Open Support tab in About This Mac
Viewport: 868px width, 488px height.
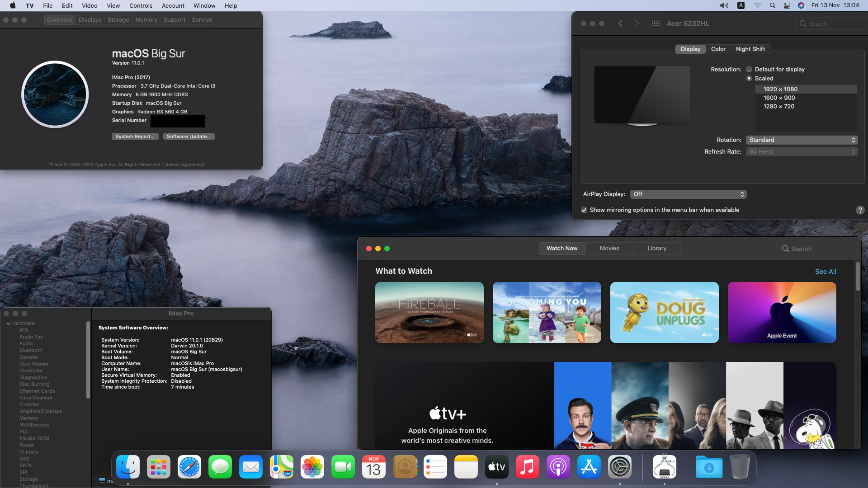pyautogui.click(x=175, y=20)
